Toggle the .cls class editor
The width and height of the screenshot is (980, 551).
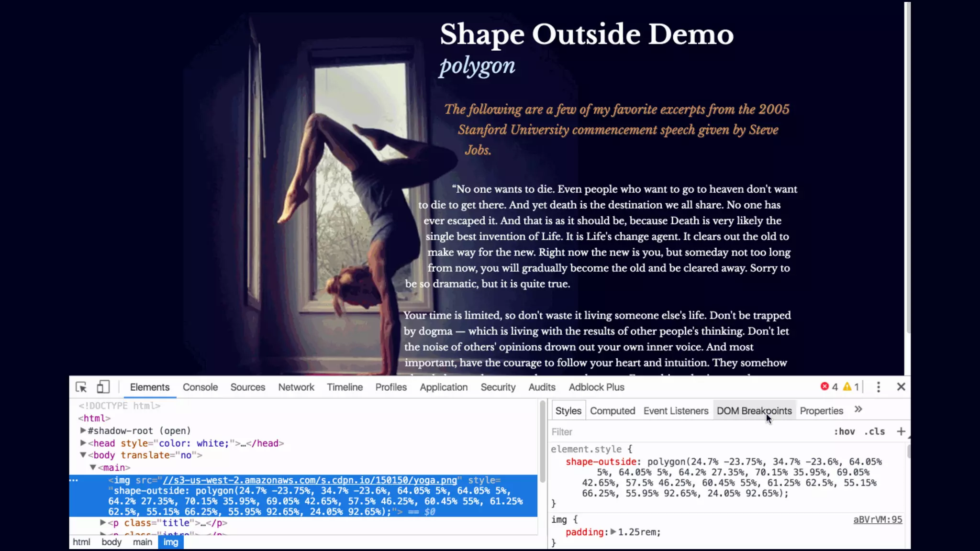click(874, 431)
